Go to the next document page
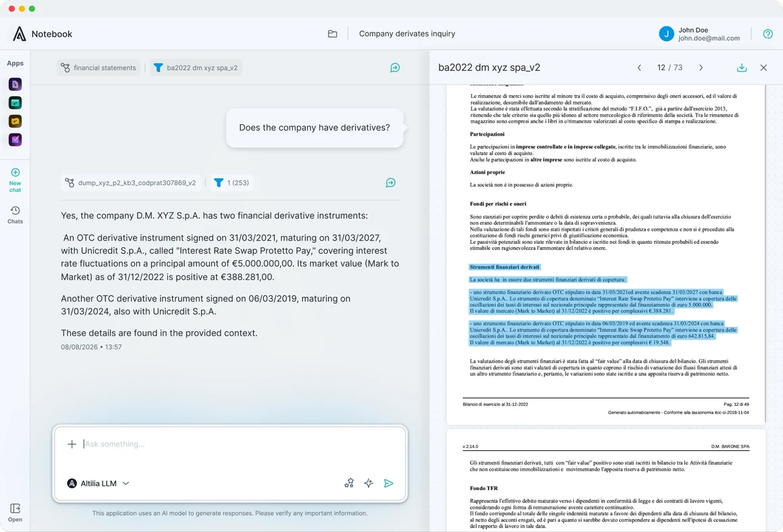This screenshot has height=532, width=783. point(701,68)
